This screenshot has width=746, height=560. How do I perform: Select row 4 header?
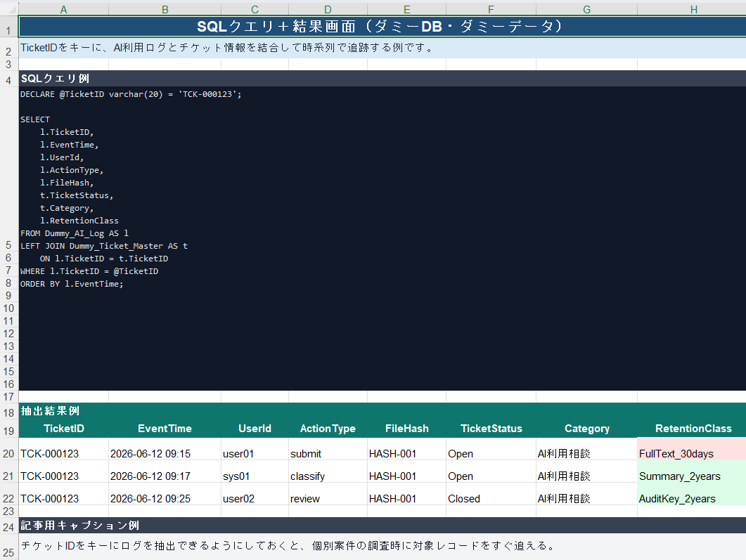tap(8, 80)
